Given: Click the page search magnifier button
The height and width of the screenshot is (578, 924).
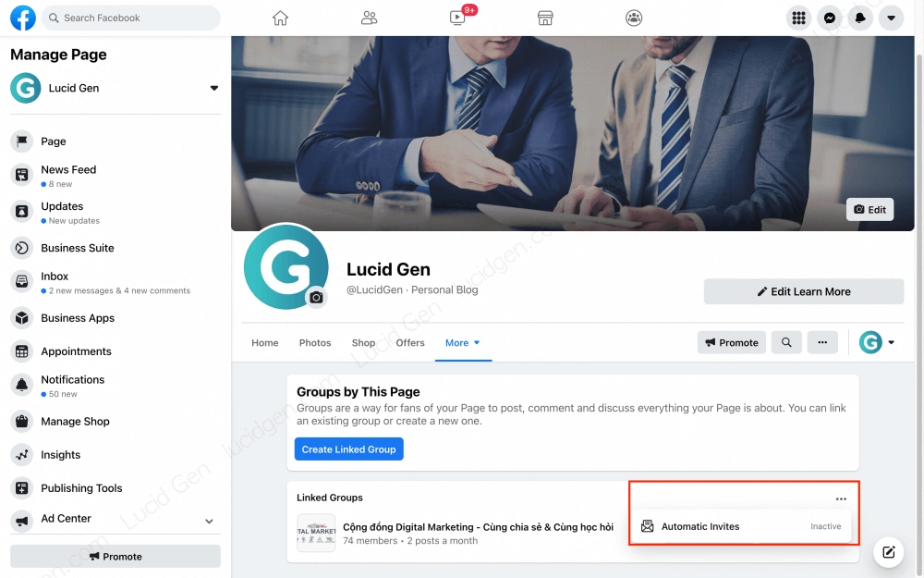Looking at the screenshot, I should point(786,342).
